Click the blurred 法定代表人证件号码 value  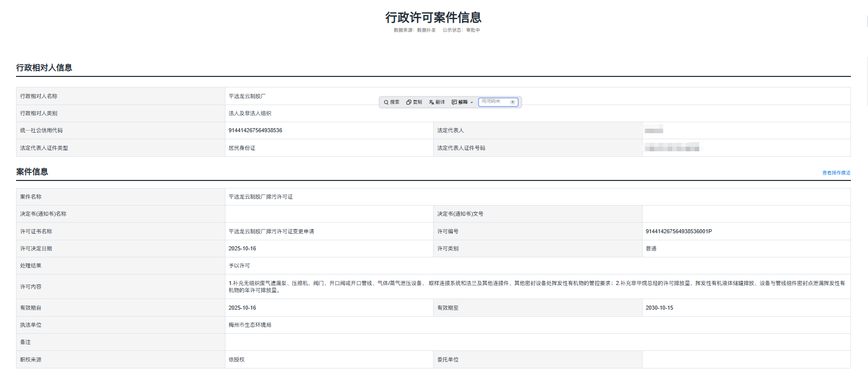coord(672,148)
